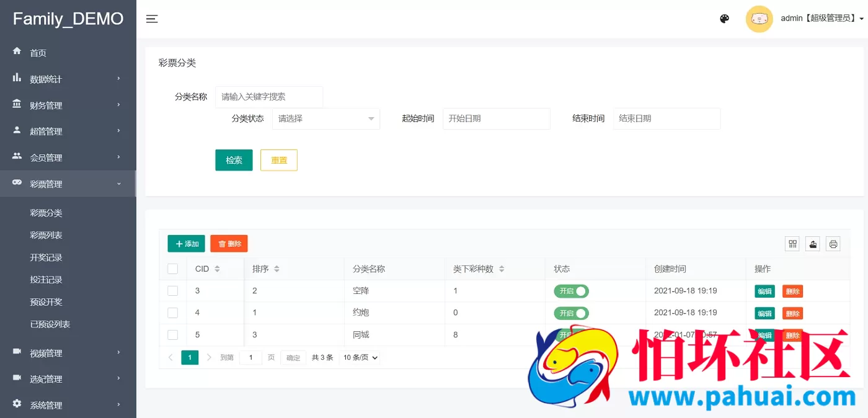Open the 投注记录 submenu item
This screenshot has height=418, width=868.
(x=46, y=280)
